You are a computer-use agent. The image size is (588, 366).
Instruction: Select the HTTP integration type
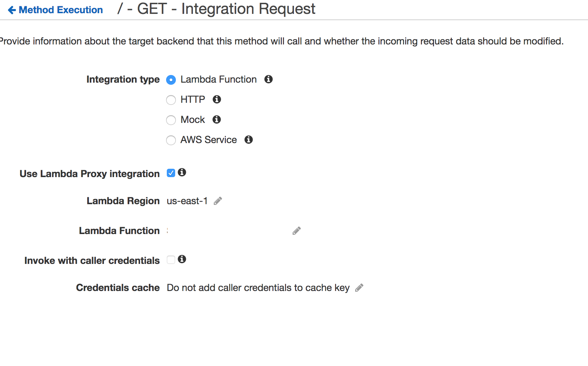pos(171,100)
